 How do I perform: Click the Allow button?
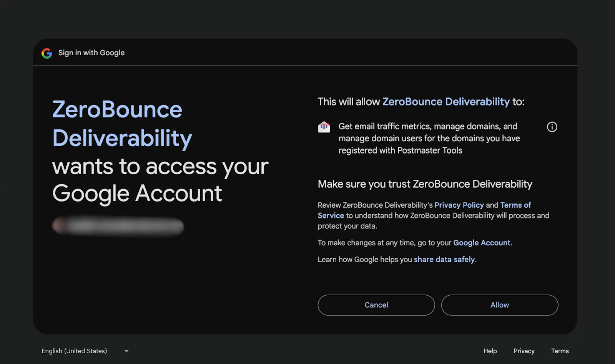(x=499, y=305)
